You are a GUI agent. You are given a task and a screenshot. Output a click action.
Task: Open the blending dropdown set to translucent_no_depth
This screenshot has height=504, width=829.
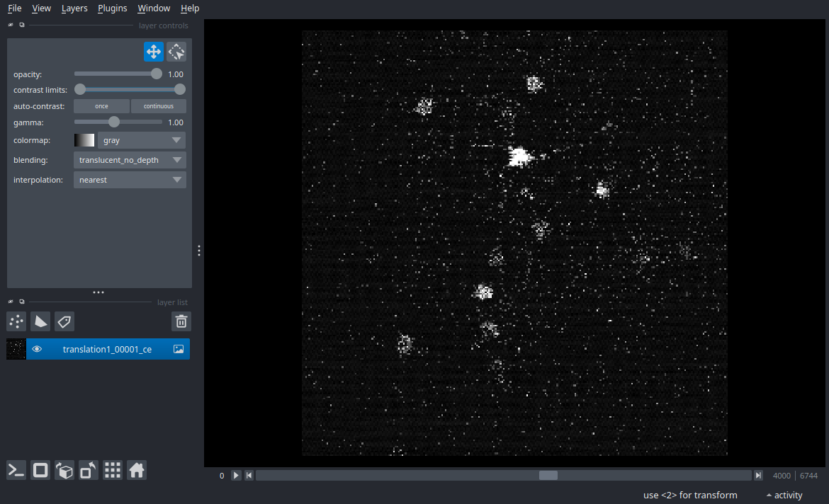tap(130, 159)
